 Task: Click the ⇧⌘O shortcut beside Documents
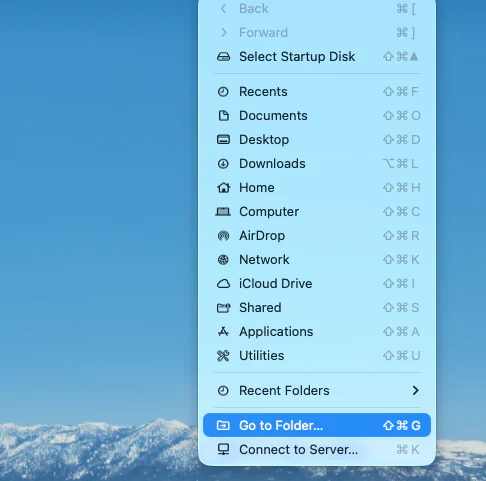click(402, 116)
